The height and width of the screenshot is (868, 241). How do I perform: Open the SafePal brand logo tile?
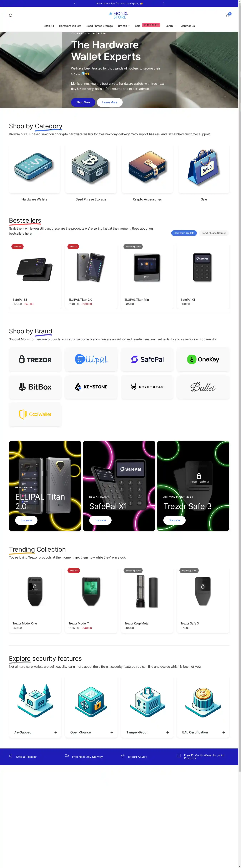click(147, 359)
